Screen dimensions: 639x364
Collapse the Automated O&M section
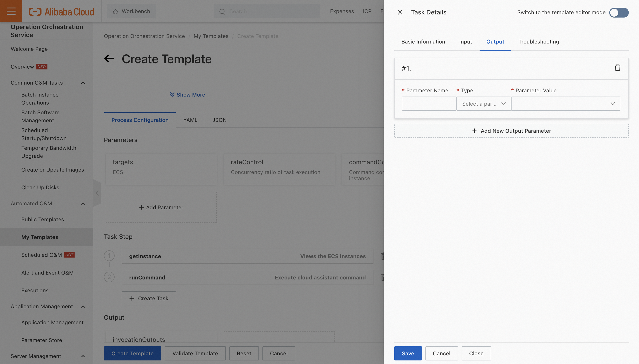[83, 204]
